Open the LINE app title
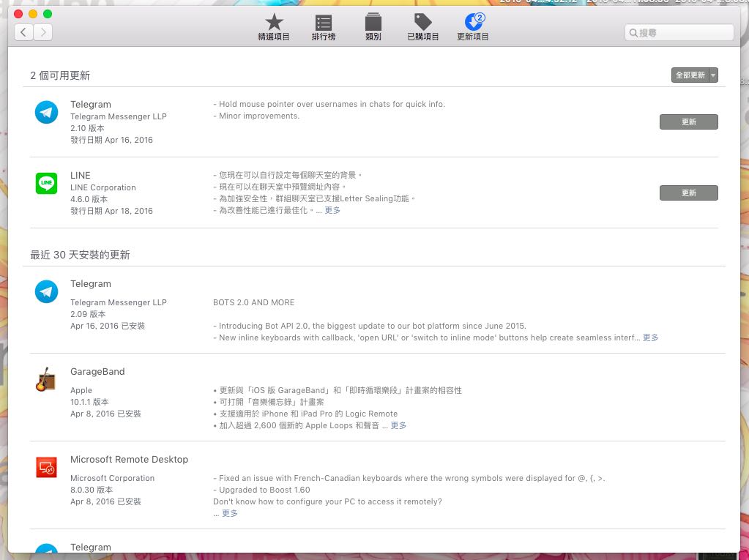This screenshot has width=749, height=560. [x=81, y=175]
